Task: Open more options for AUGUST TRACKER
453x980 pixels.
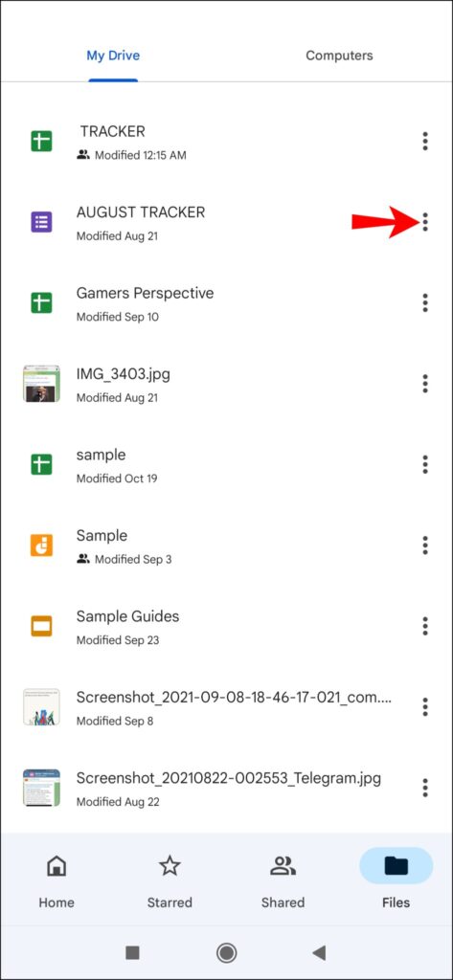Action: pyautogui.click(x=425, y=222)
